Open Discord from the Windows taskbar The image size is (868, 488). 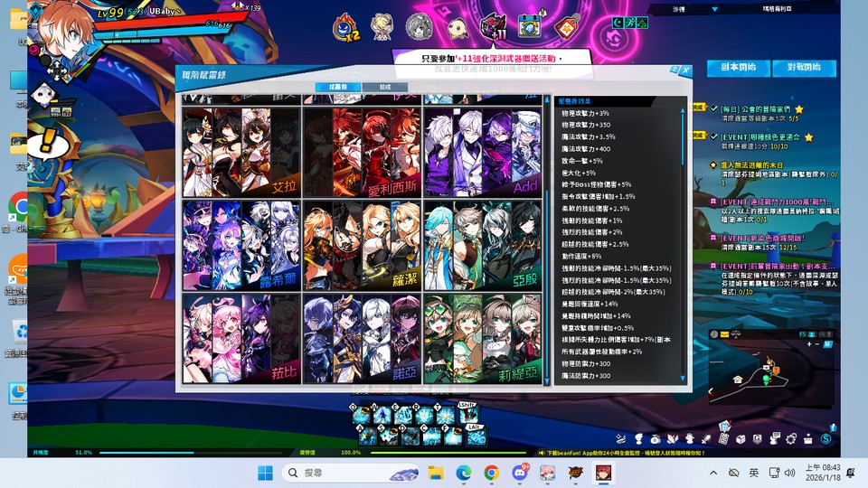point(520,473)
